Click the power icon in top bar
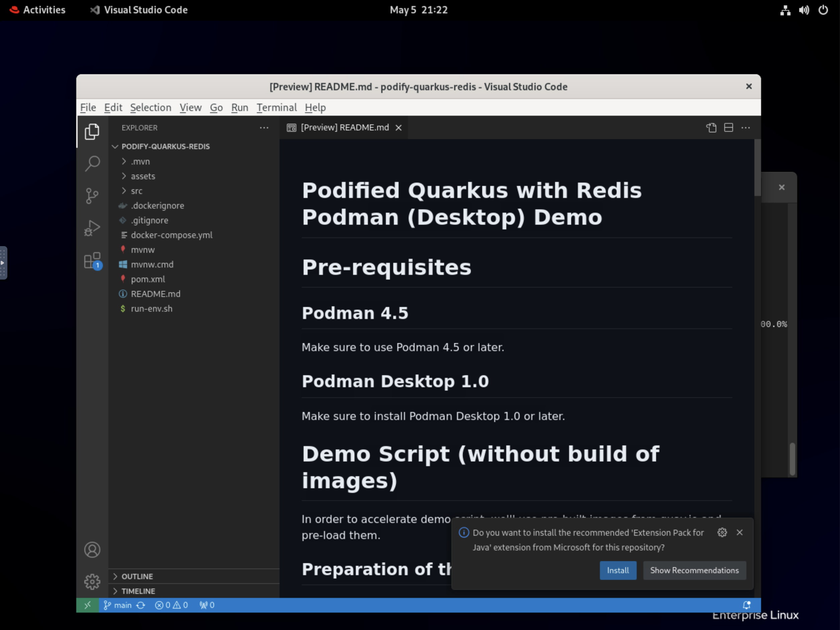This screenshot has width=840, height=630. point(823,10)
